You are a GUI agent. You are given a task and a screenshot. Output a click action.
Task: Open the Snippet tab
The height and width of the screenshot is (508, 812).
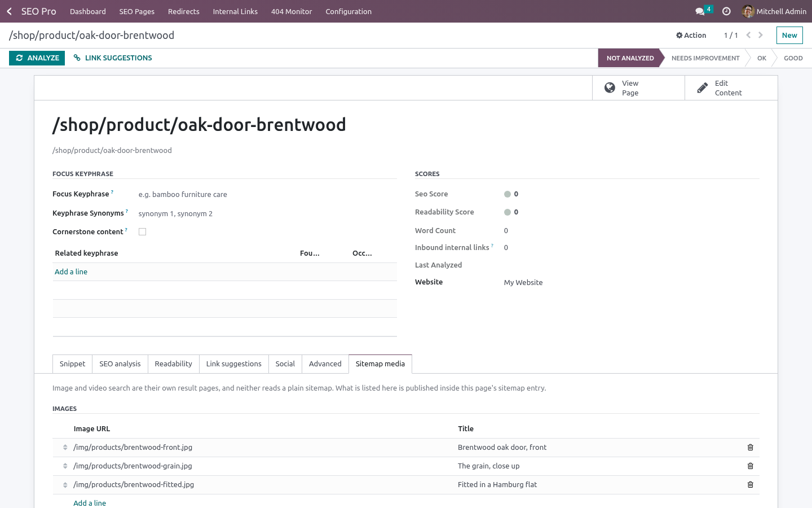72,364
